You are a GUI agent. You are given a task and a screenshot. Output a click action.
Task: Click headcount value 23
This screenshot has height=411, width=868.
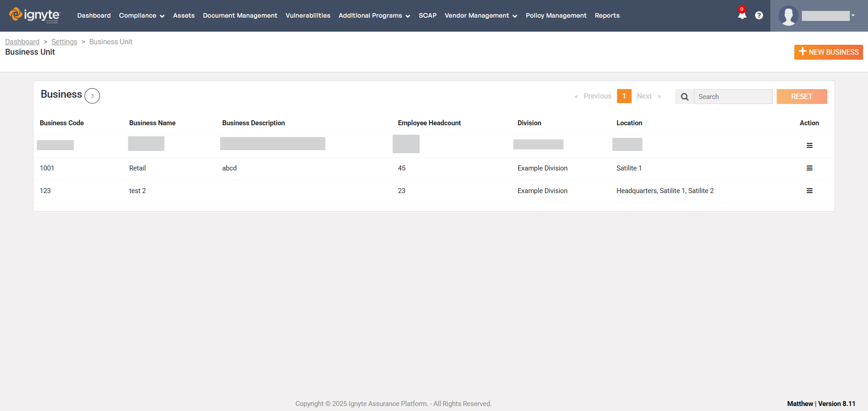pos(402,191)
